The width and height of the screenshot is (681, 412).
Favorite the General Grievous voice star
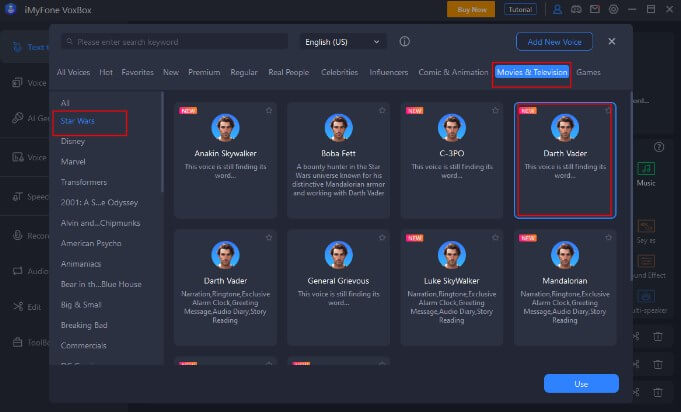382,237
